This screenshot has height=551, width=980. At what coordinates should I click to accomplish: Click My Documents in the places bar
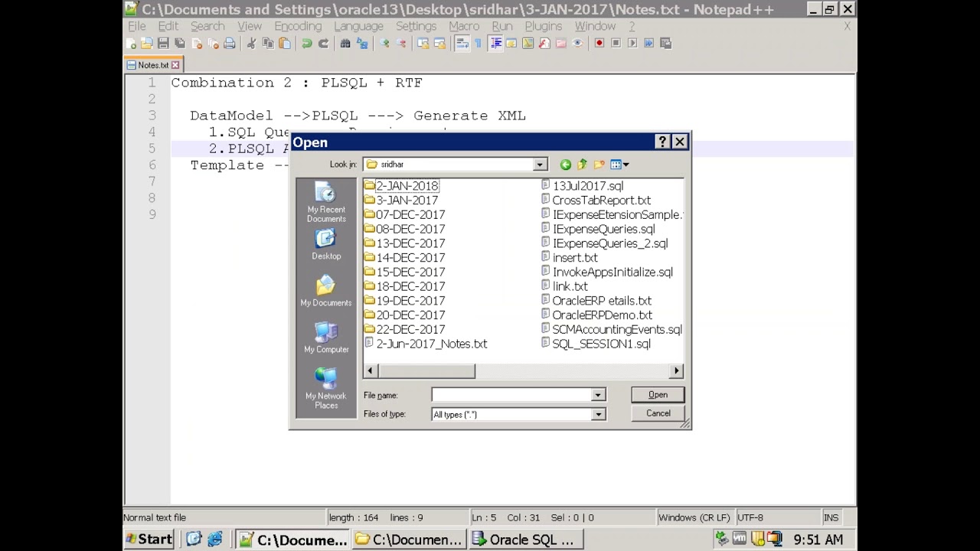326,292
